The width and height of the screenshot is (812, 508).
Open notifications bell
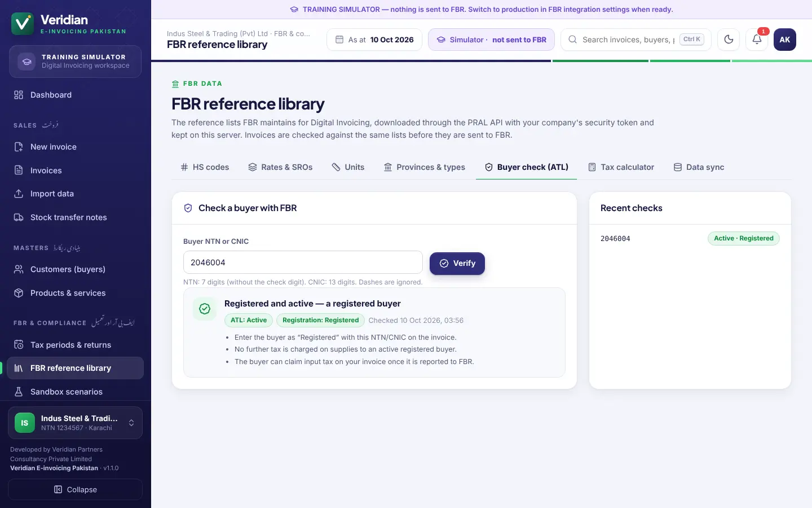point(757,40)
